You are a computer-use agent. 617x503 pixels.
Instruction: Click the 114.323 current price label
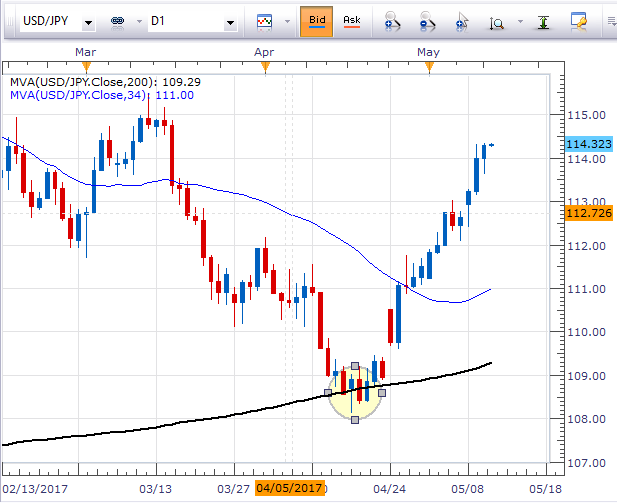(588, 145)
